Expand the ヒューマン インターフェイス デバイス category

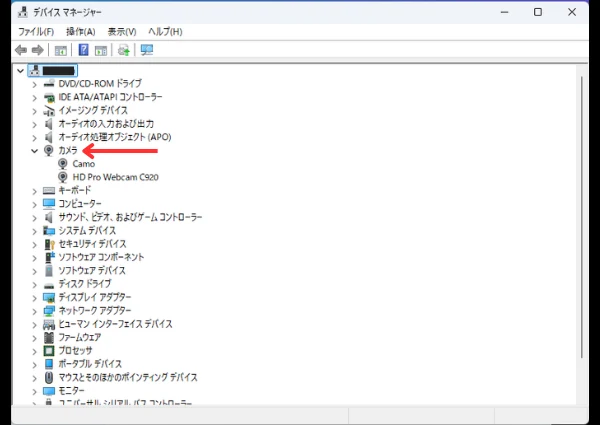click(34, 324)
